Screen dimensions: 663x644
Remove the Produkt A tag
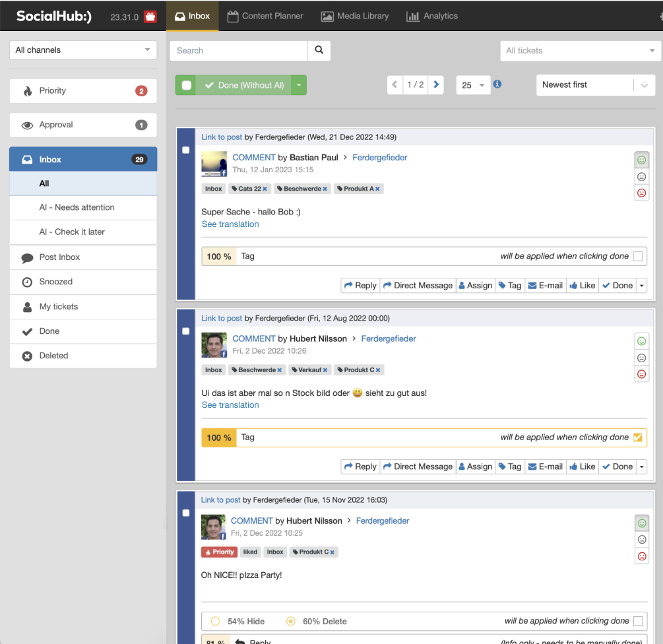click(377, 189)
